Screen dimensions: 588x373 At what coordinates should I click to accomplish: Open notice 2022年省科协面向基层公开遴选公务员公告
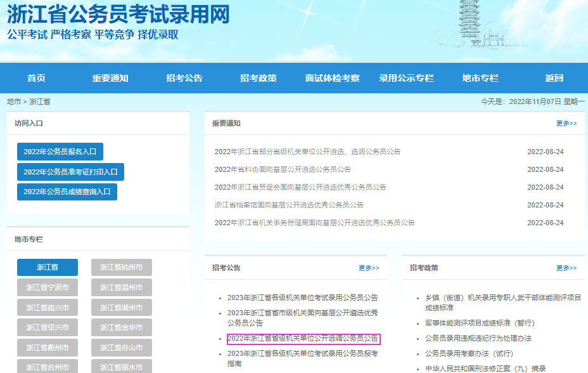pos(283,169)
